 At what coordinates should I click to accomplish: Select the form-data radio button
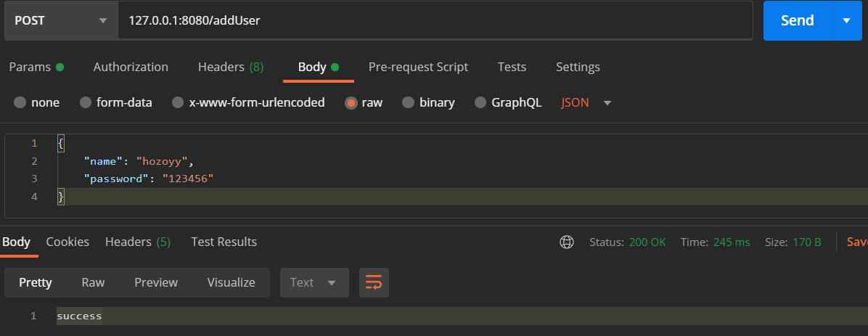click(86, 103)
